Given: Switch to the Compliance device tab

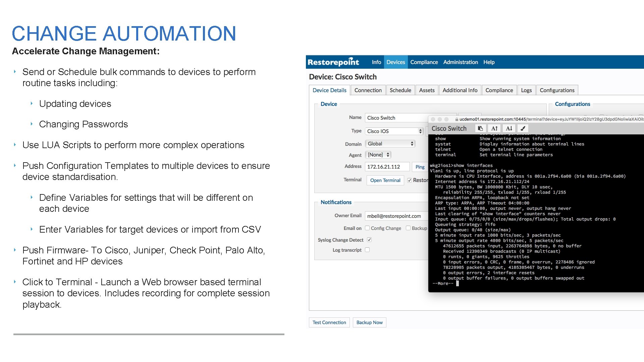Looking at the screenshot, I should [499, 90].
